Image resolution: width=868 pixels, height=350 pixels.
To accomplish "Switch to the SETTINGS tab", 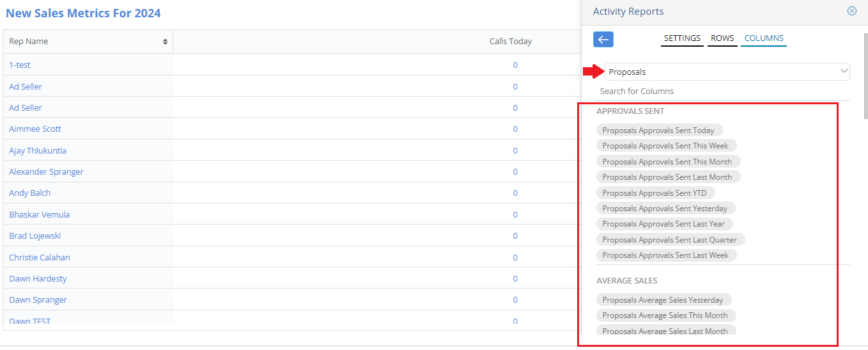I will click(682, 38).
